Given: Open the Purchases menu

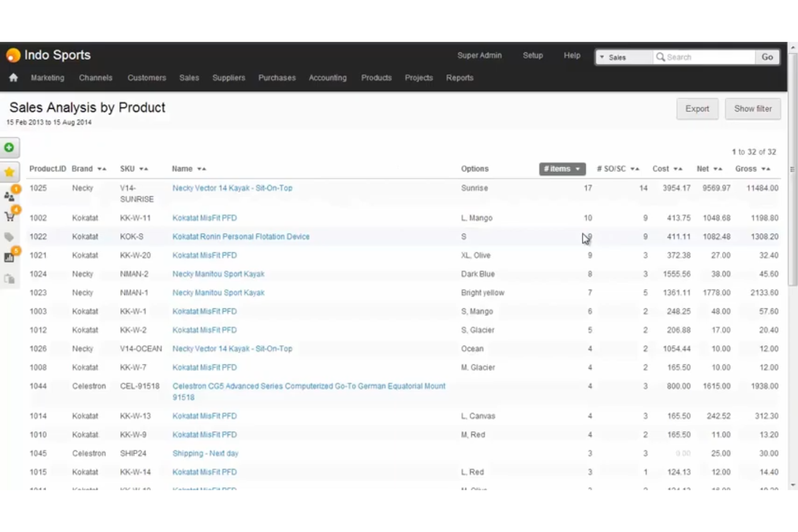Looking at the screenshot, I should pyautogui.click(x=277, y=78).
